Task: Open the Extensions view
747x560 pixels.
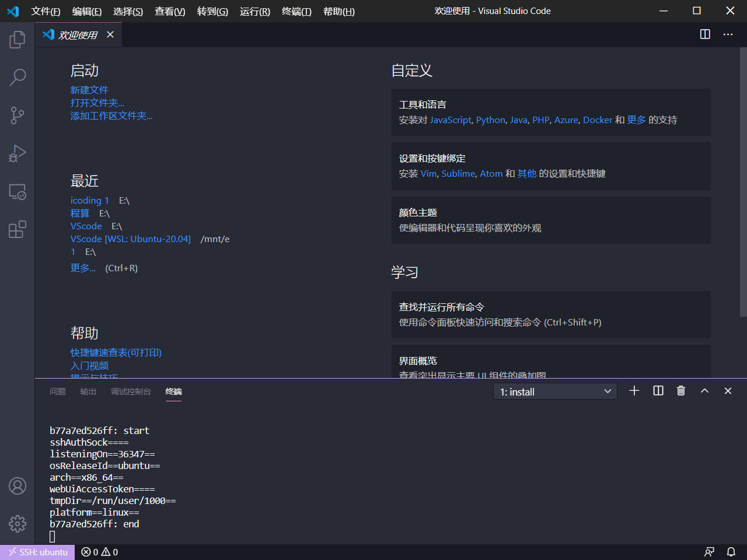Action: (18, 229)
